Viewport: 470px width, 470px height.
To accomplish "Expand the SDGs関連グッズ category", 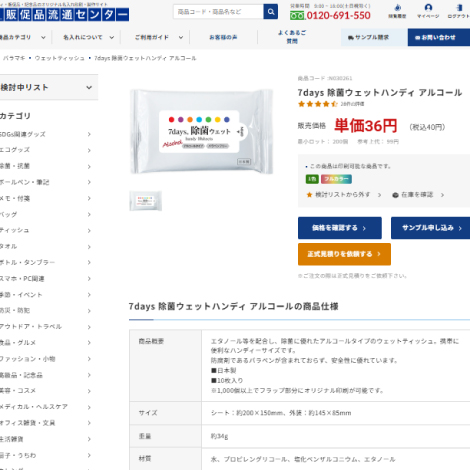I will pyautogui.click(x=46, y=134).
